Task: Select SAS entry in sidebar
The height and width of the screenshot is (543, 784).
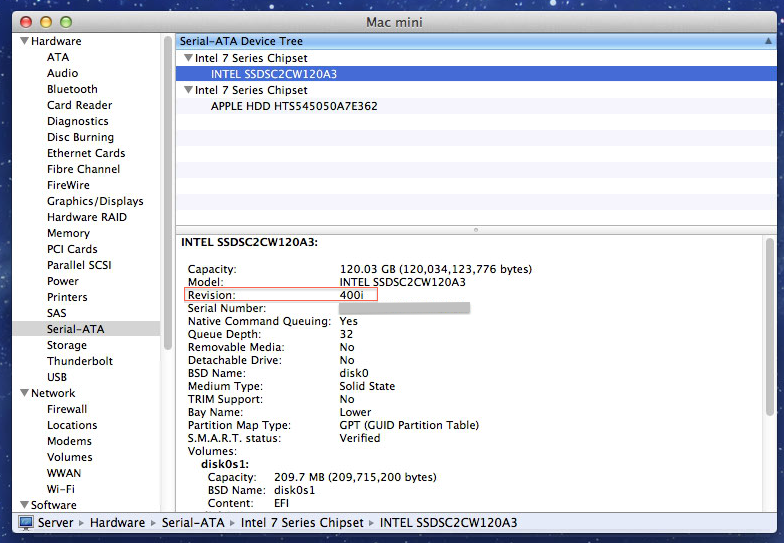Action: (x=56, y=313)
